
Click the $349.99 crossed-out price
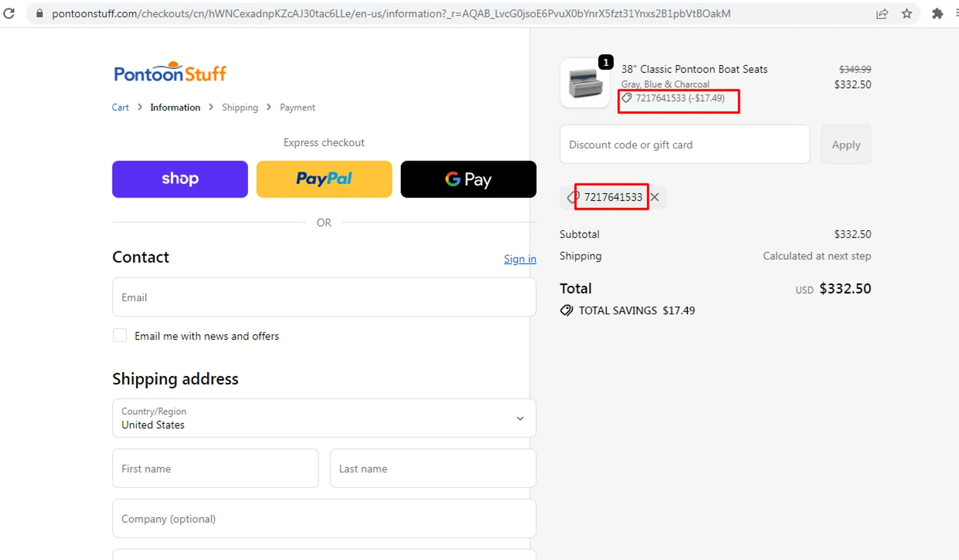[855, 69]
